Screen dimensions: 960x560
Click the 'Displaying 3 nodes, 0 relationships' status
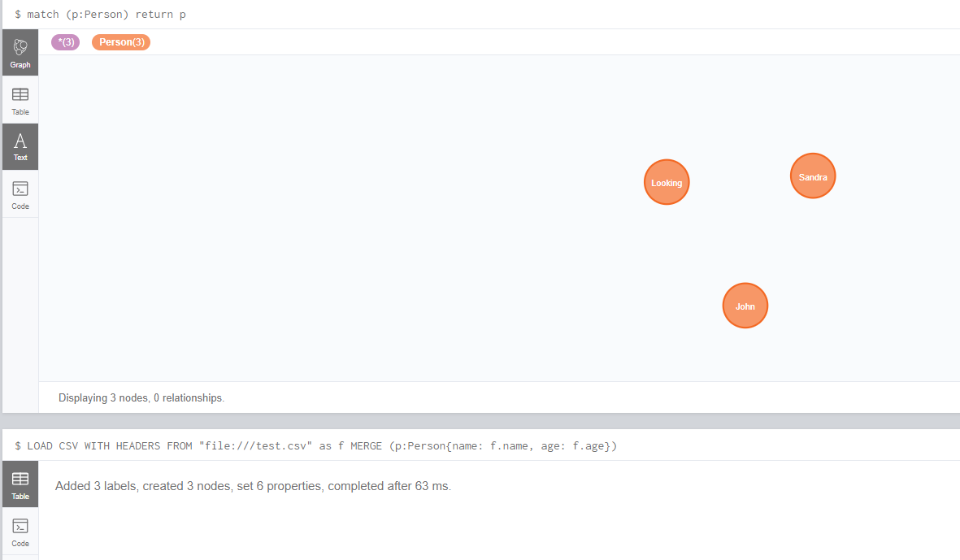point(141,397)
